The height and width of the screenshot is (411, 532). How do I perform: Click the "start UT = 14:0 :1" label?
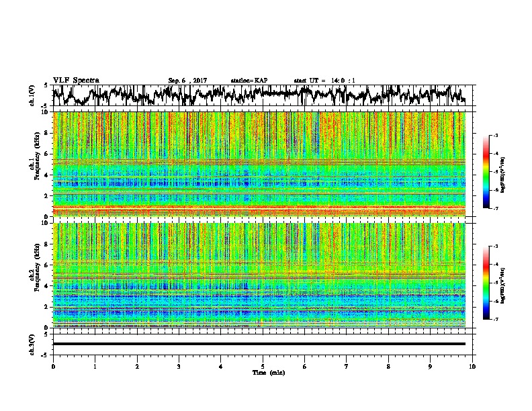[324, 81]
